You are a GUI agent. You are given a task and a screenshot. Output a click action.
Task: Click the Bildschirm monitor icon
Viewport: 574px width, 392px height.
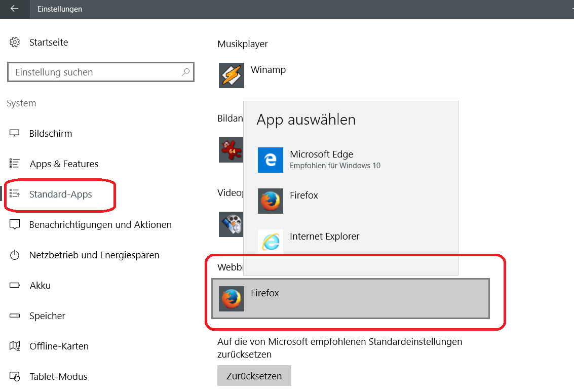(15, 133)
